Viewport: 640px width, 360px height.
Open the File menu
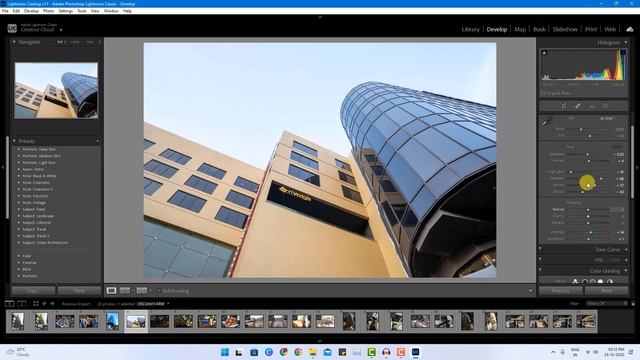coord(5,11)
